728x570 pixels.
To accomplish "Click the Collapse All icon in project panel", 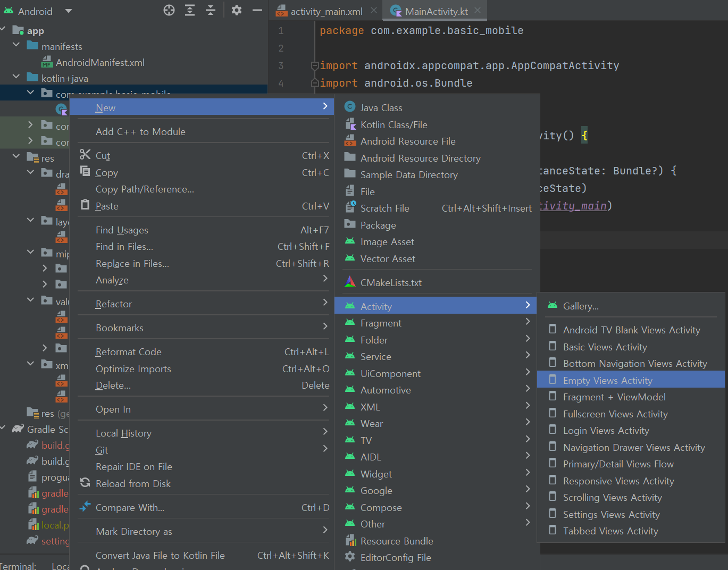I will click(211, 10).
